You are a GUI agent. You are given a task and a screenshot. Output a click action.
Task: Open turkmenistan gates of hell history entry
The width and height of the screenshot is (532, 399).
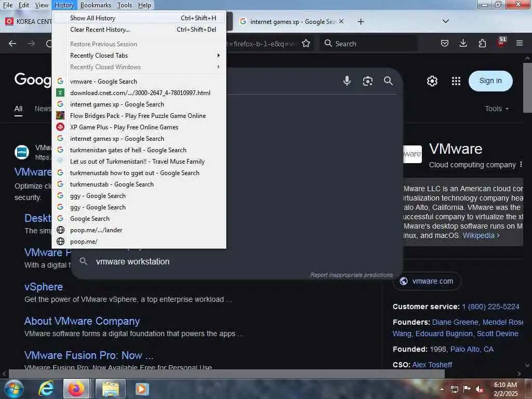[139, 150]
